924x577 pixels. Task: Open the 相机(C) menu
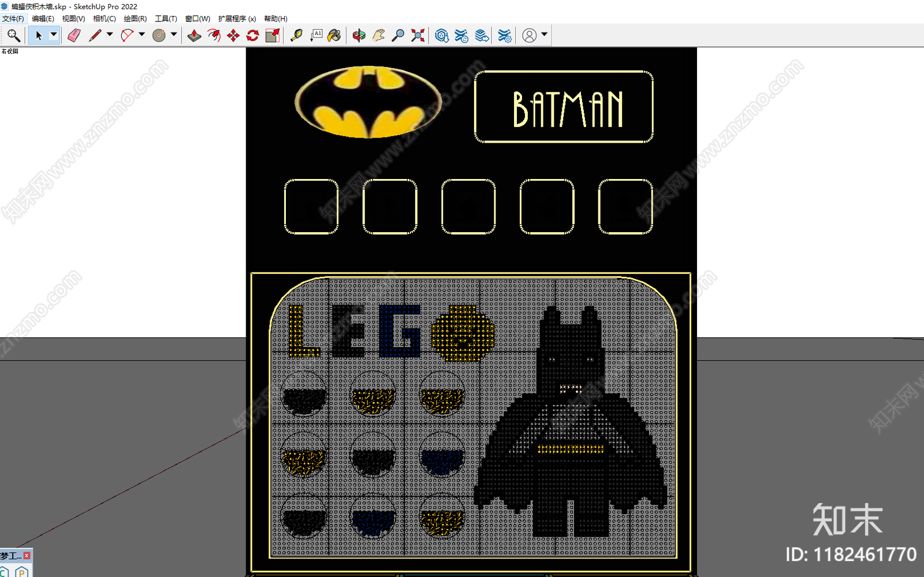[x=105, y=18]
